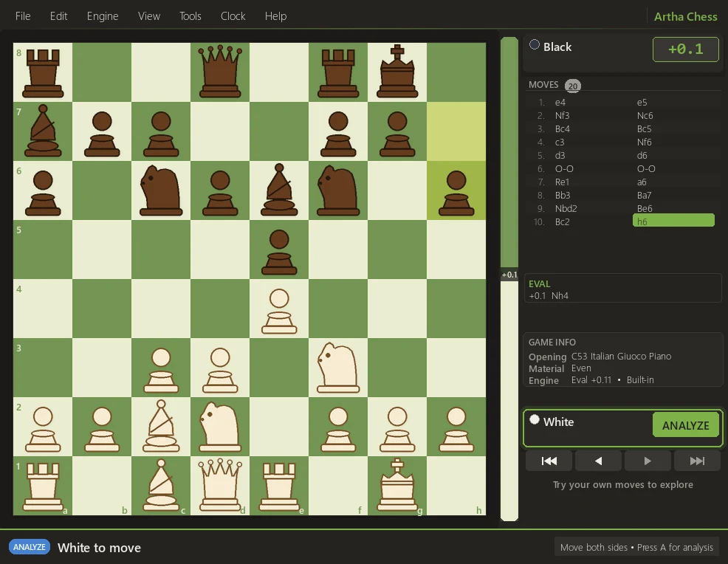728x564 pixels.
Task: Go to move 8. Bb3
Action: [x=563, y=196]
